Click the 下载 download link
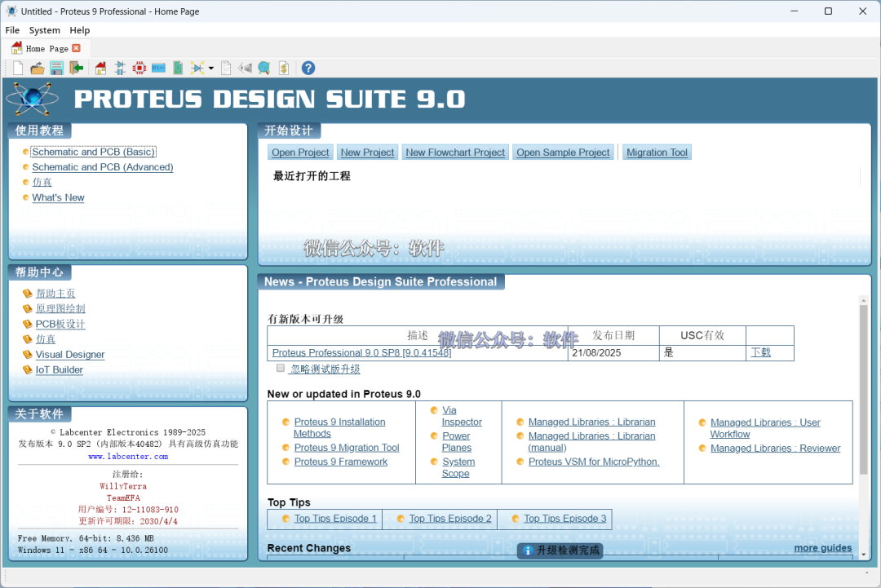Image resolution: width=881 pixels, height=588 pixels. pyautogui.click(x=761, y=352)
